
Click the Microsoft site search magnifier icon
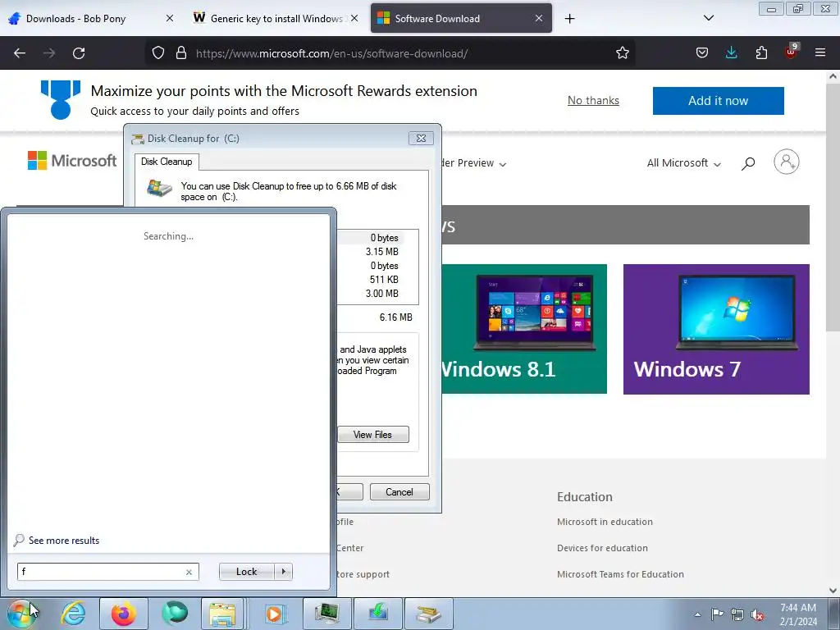click(x=748, y=163)
